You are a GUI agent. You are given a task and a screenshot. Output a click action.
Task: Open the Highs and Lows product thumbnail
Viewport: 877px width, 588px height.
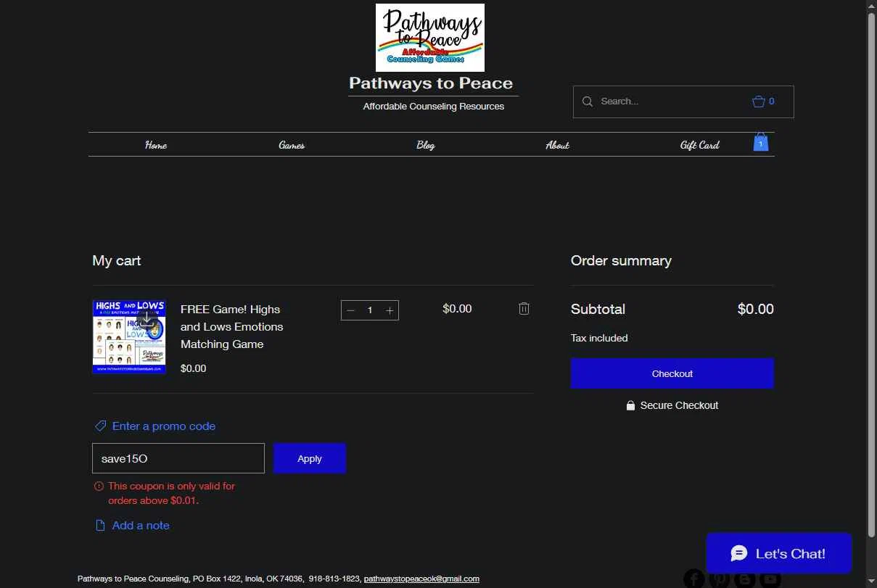[x=129, y=336]
